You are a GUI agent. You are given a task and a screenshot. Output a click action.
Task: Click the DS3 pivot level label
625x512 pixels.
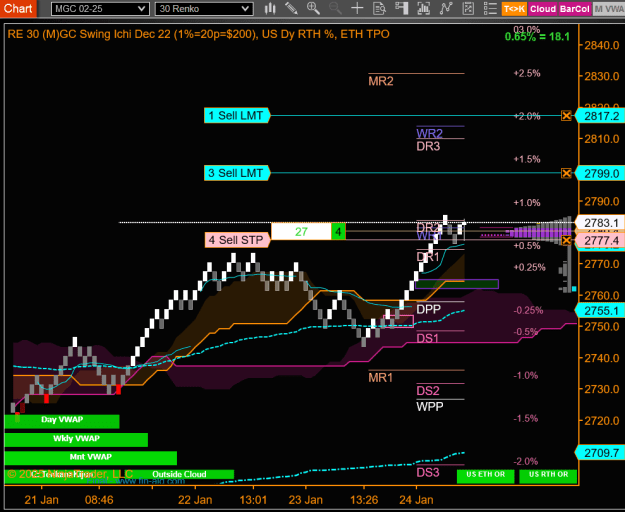pos(428,472)
